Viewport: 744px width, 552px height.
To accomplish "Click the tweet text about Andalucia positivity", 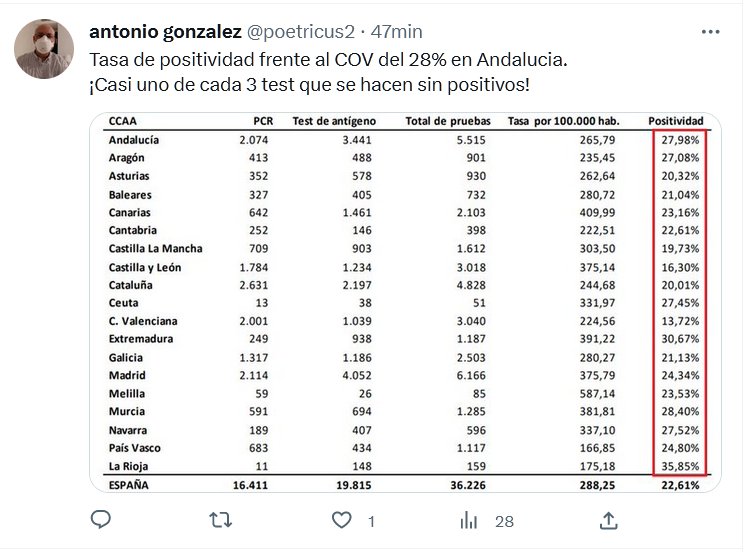I will [328, 59].
